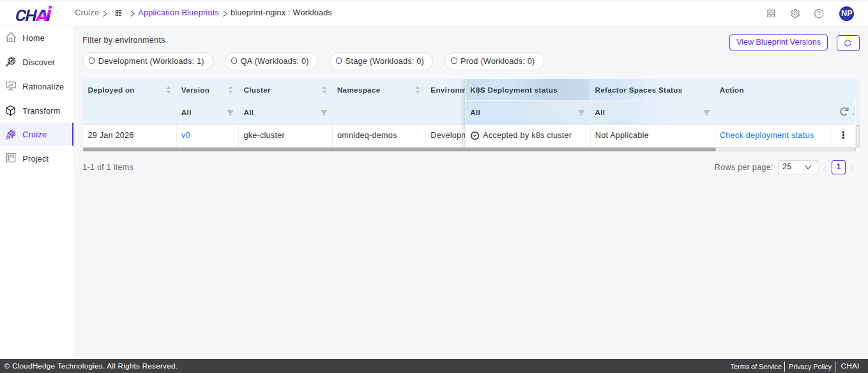868x373 pixels.
Task: Click the View Blueprint Versions button
Action: tap(778, 42)
